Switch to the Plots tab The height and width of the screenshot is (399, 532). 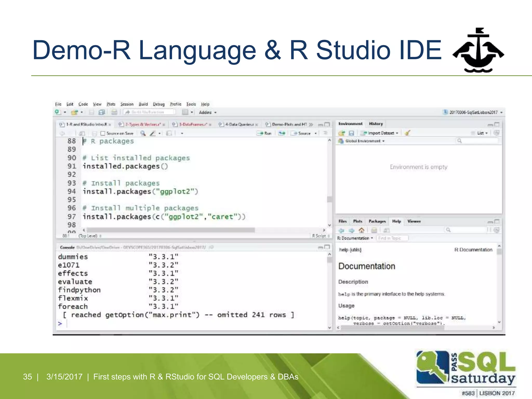[358, 221]
